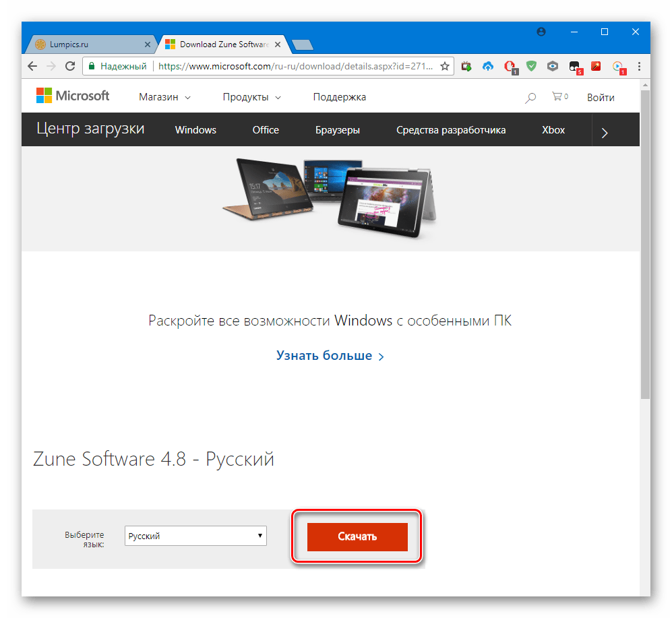Open the search magnifier on Microsoft header

[530, 98]
